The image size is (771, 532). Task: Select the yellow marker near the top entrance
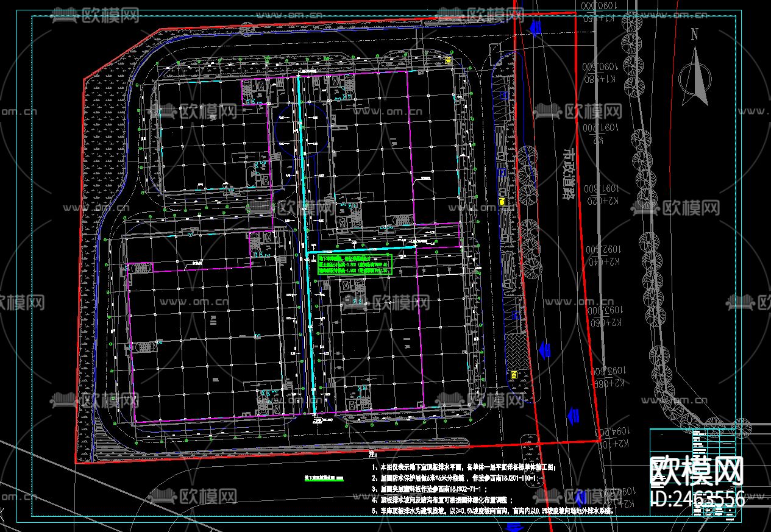point(449,61)
